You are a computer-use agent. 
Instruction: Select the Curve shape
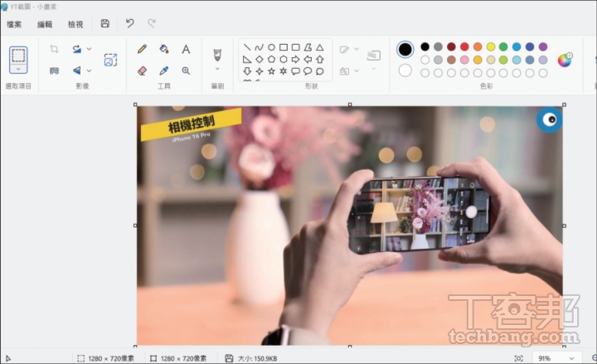pyautogui.click(x=260, y=47)
